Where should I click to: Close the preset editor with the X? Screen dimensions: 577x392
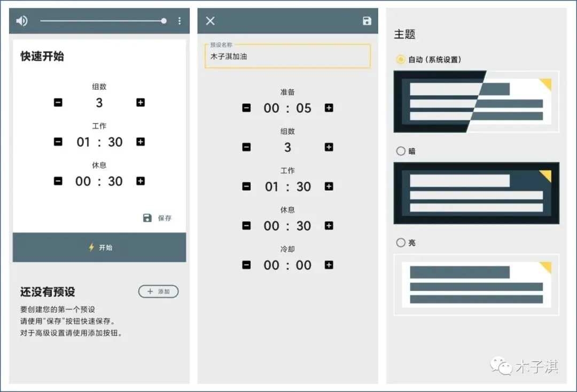(210, 21)
